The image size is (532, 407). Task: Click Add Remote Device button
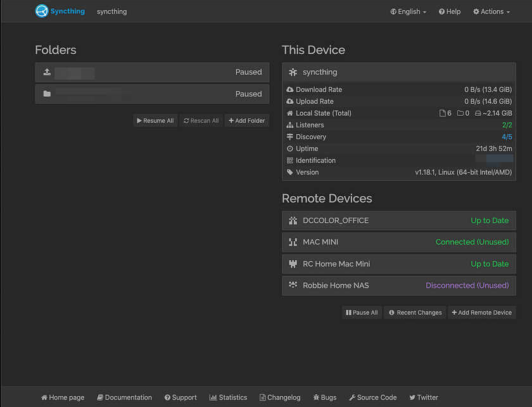click(482, 313)
